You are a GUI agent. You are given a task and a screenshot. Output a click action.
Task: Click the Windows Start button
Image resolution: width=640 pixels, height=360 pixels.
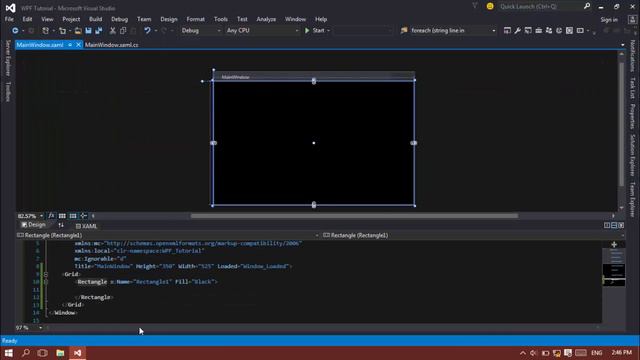[9, 353]
